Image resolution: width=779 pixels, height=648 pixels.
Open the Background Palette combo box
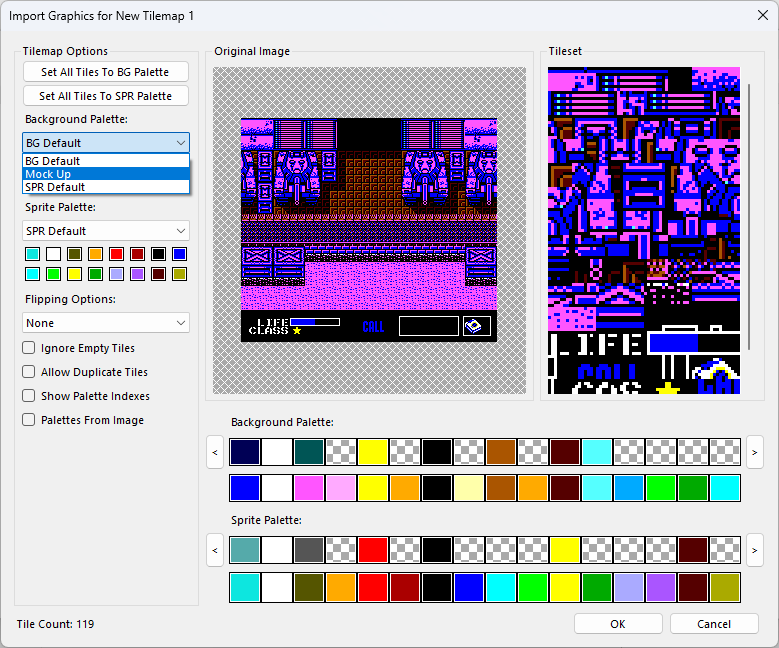coord(106,143)
